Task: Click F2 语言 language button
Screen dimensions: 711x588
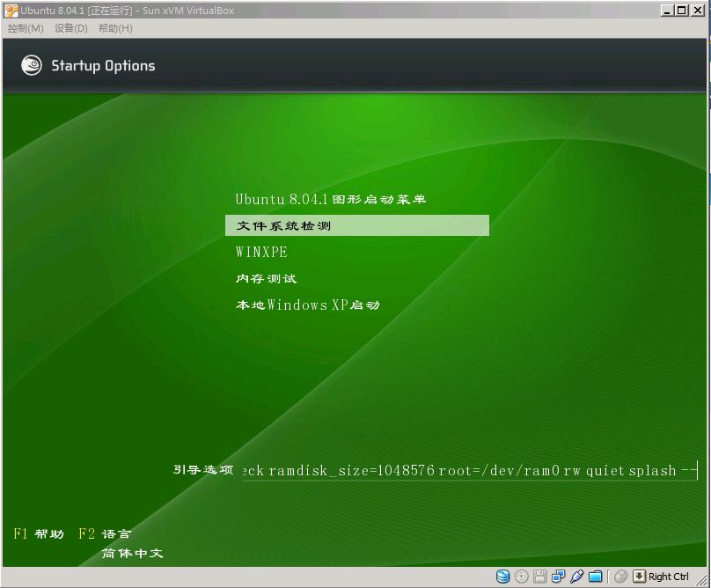Action: [105, 534]
